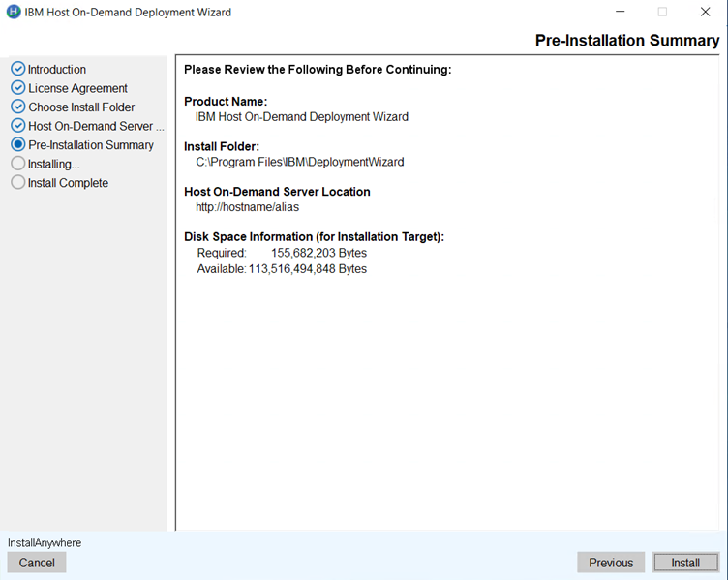This screenshot has width=728, height=580.
Task: Select the License Agreement step label
Action: point(78,88)
